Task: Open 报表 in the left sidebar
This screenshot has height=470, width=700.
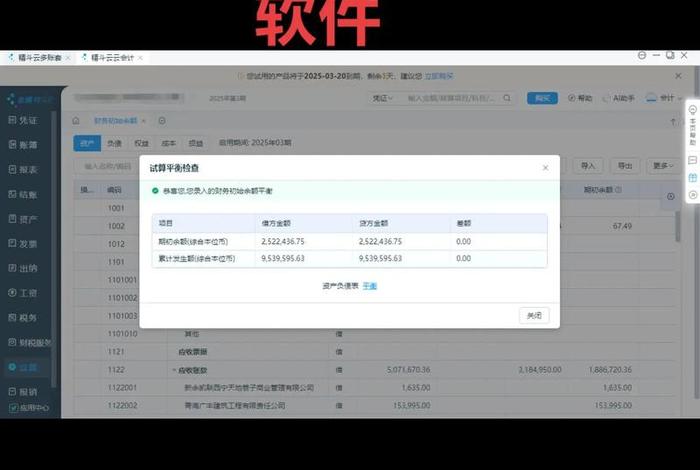Action: [x=23, y=170]
